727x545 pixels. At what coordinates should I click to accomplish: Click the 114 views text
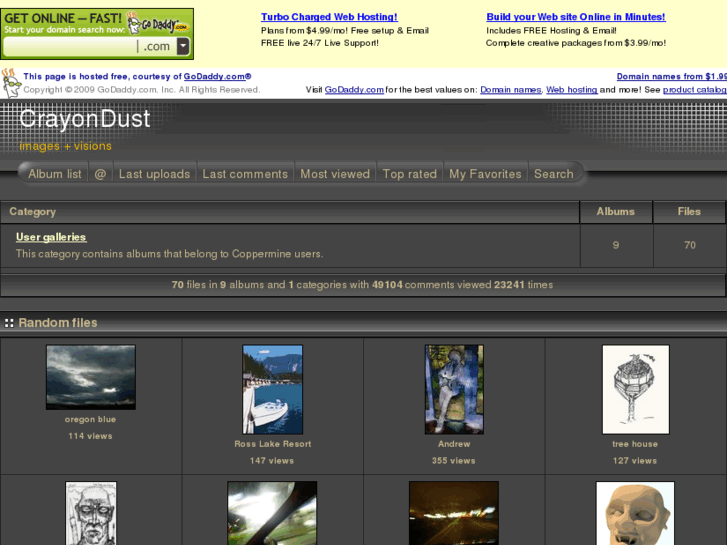pos(90,436)
